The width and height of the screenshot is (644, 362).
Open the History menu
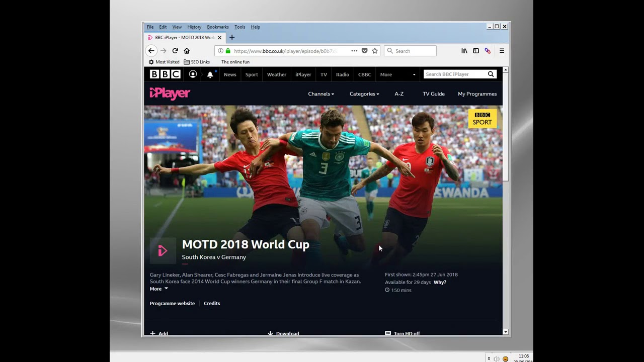[x=194, y=27]
